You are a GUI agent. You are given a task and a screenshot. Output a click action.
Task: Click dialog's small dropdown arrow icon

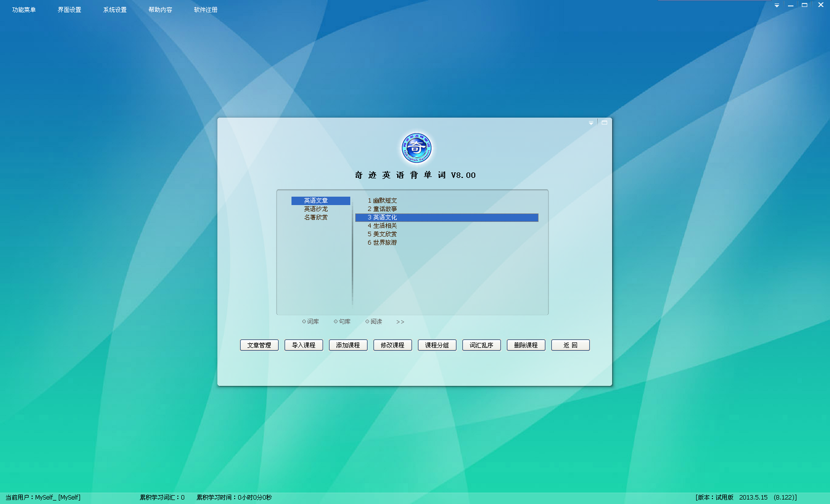tap(591, 123)
